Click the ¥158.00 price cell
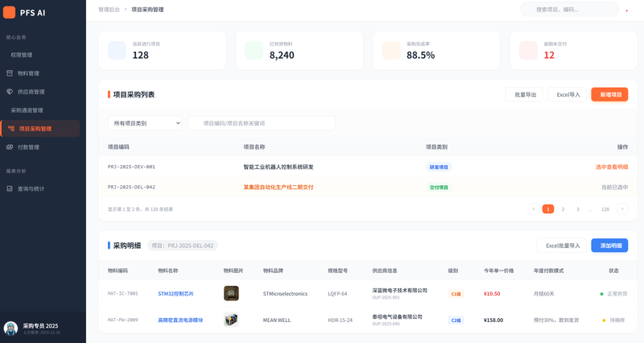The width and height of the screenshot is (644, 343). [x=493, y=320]
